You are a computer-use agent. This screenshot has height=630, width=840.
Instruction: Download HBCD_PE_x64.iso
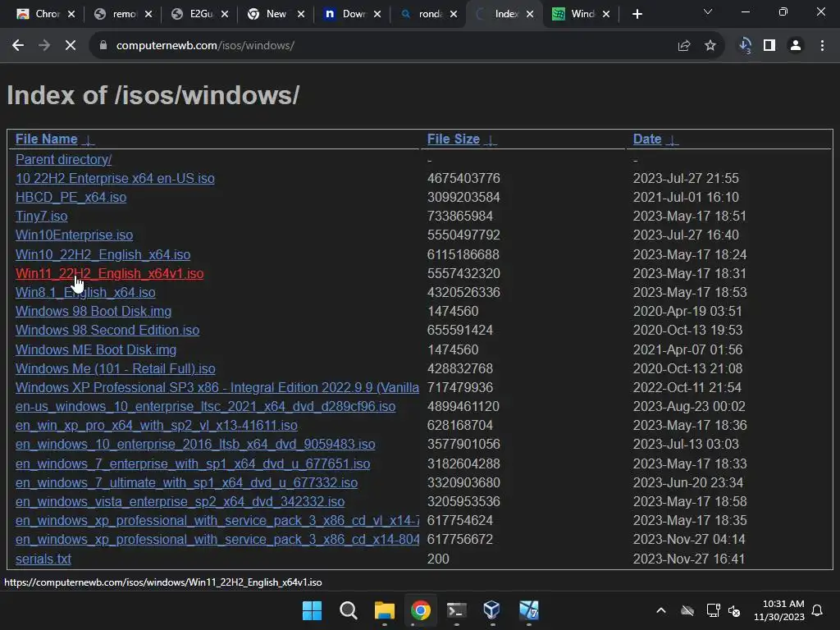pyautogui.click(x=71, y=197)
